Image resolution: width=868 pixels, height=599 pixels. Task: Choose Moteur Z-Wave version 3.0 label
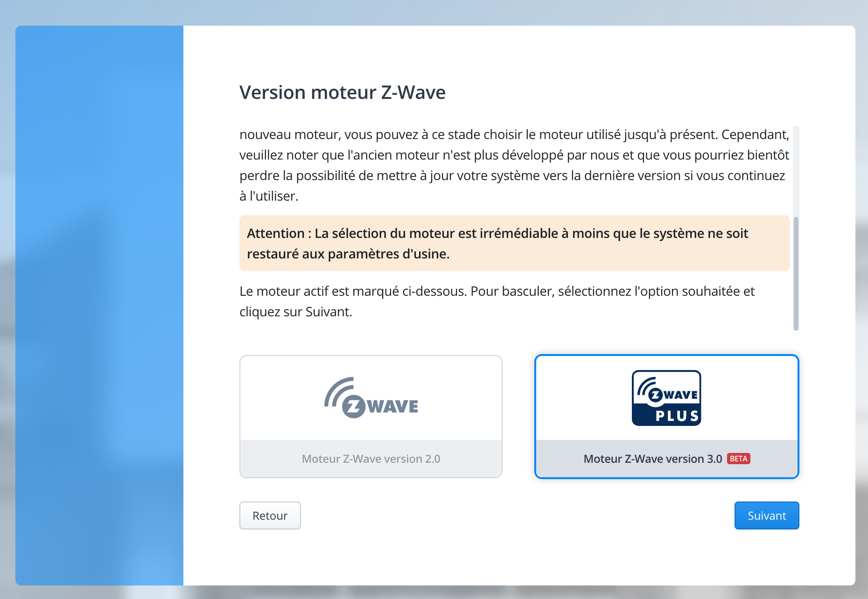pos(653,459)
